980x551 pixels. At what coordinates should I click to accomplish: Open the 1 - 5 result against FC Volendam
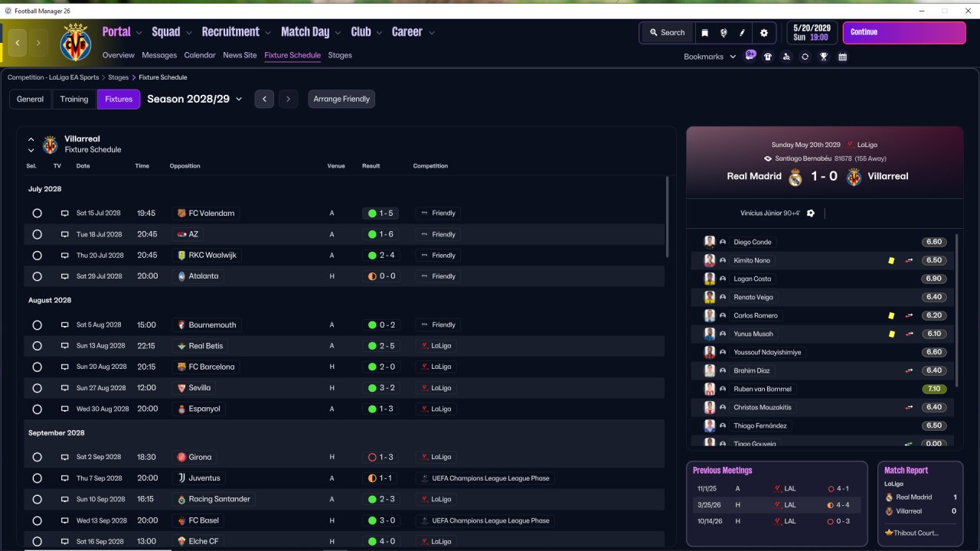point(382,214)
